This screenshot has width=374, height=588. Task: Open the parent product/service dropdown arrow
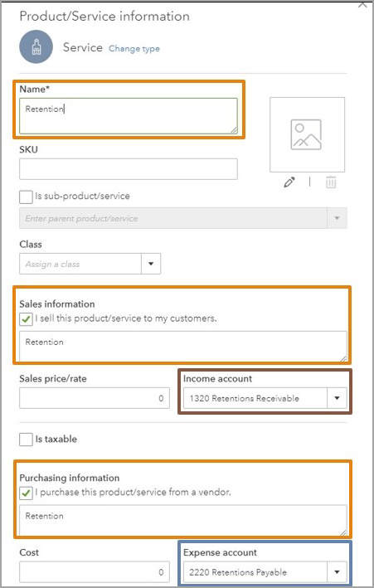[337, 218]
